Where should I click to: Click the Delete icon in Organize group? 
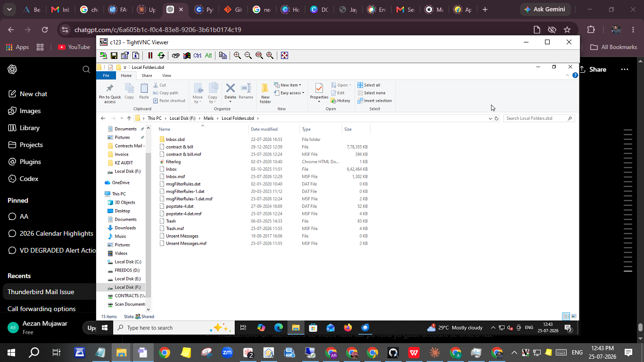coord(230,88)
